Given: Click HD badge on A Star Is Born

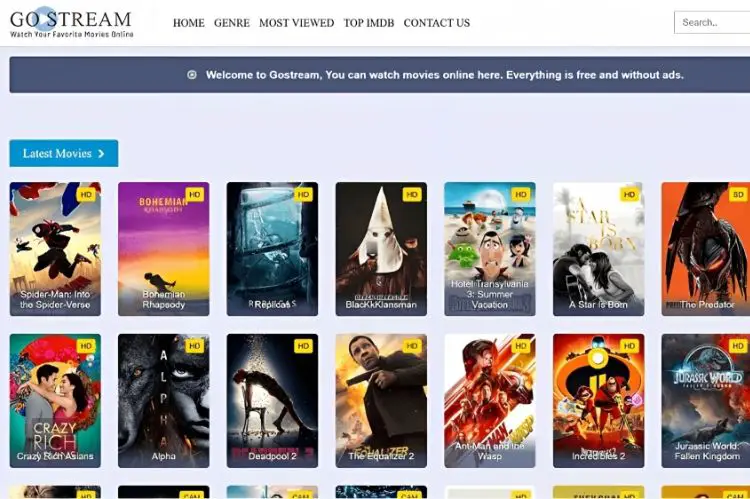Looking at the screenshot, I should coord(629,194).
